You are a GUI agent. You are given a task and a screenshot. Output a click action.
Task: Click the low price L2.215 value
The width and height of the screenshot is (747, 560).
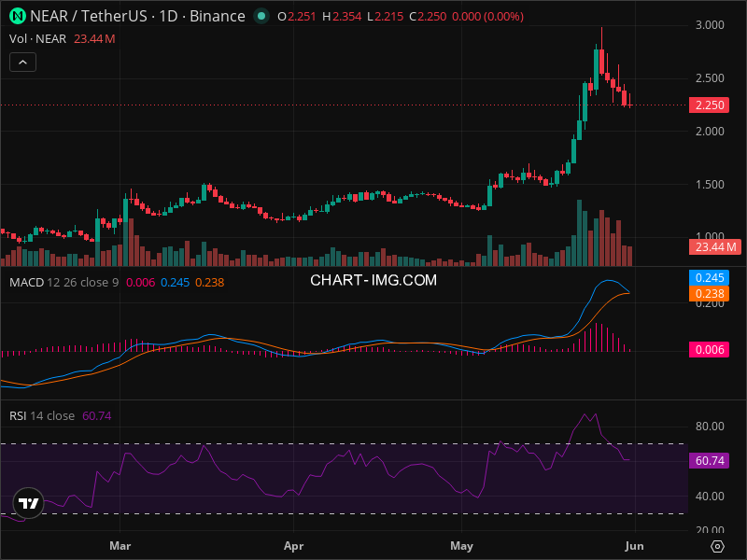[x=386, y=17]
